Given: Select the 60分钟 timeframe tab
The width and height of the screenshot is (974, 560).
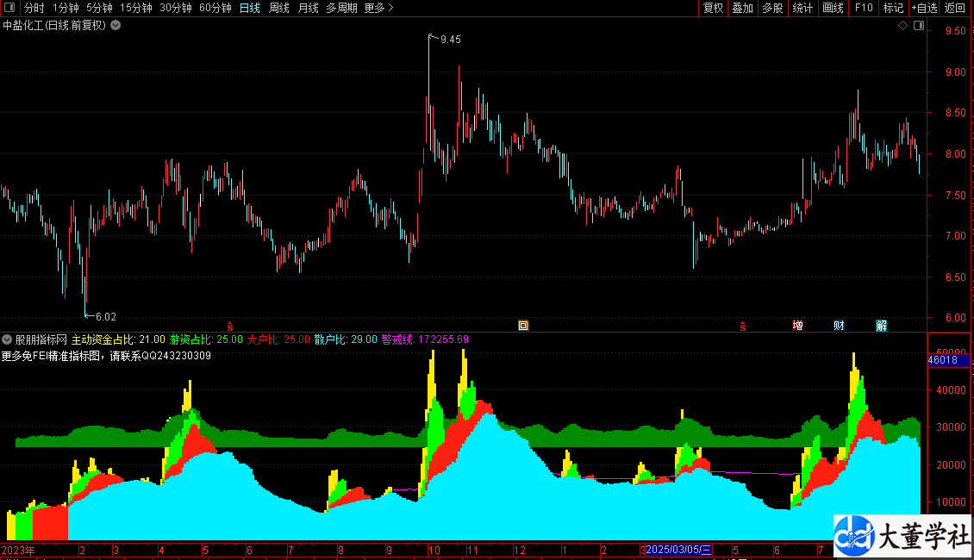Looking at the screenshot, I should [x=215, y=8].
